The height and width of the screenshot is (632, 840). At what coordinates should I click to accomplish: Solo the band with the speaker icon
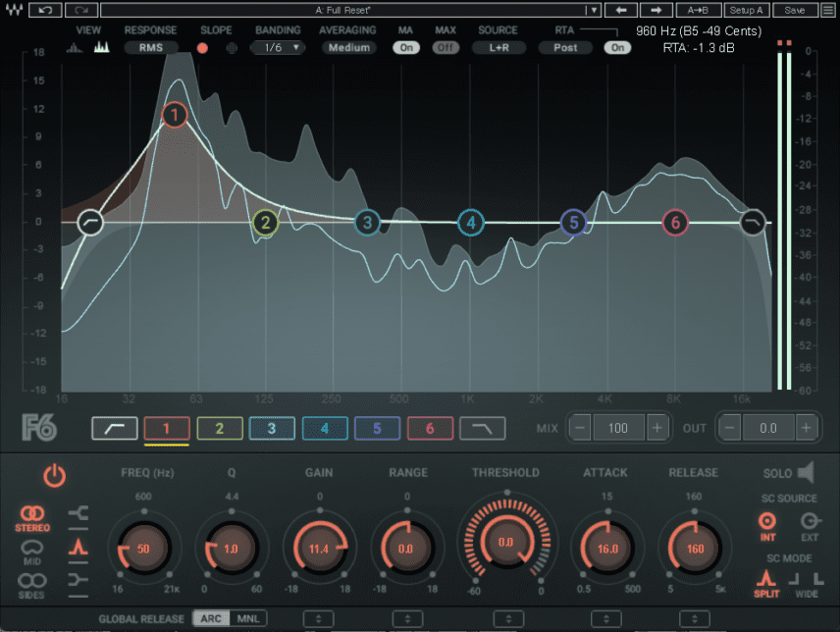click(x=806, y=472)
